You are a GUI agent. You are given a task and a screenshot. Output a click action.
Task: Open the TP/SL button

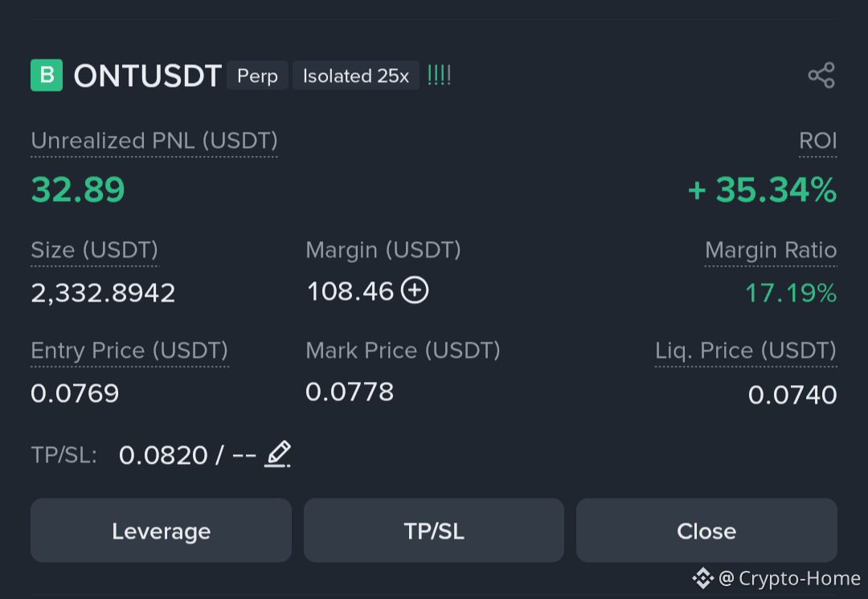click(433, 530)
